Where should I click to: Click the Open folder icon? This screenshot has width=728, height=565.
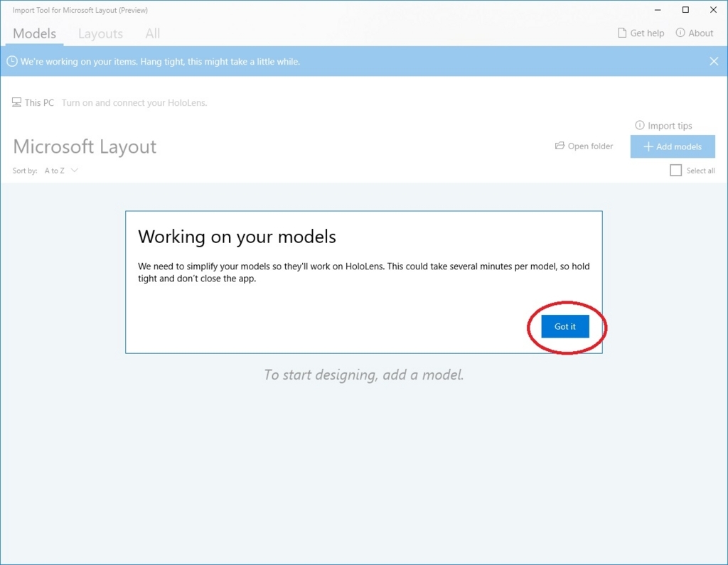click(x=560, y=146)
